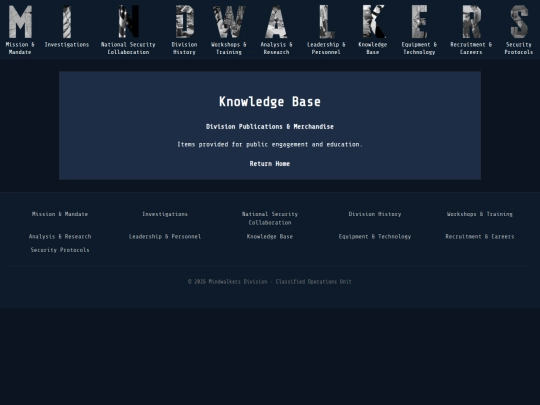Click the letter M photo icon

20,22
